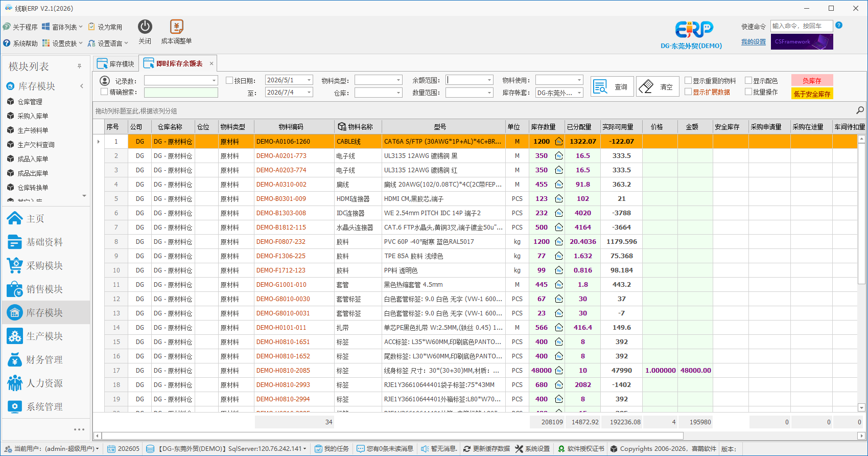
Task: Click warehouse icon in DEMO-A0201-773 row
Action: click(x=559, y=155)
